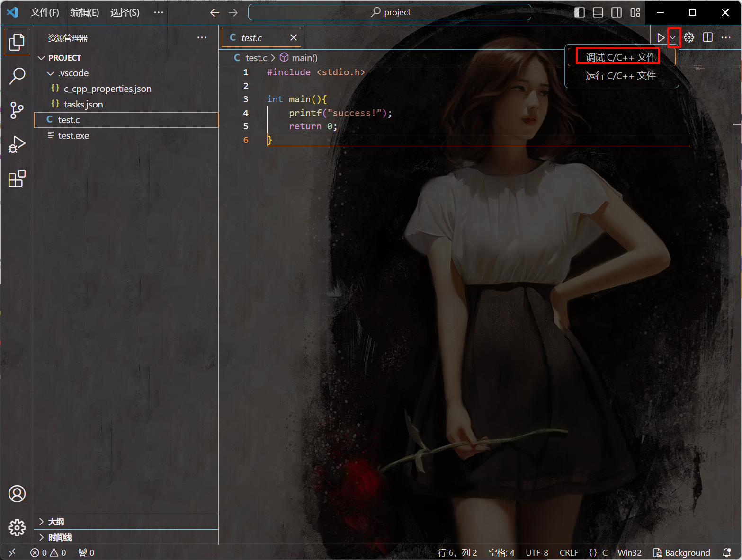Open c_cpp_properties.json file

[126, 89]
